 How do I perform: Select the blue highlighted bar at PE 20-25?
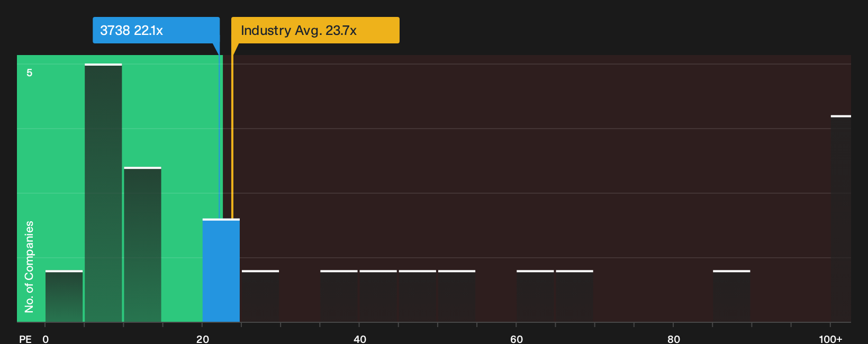coord(221,270)
